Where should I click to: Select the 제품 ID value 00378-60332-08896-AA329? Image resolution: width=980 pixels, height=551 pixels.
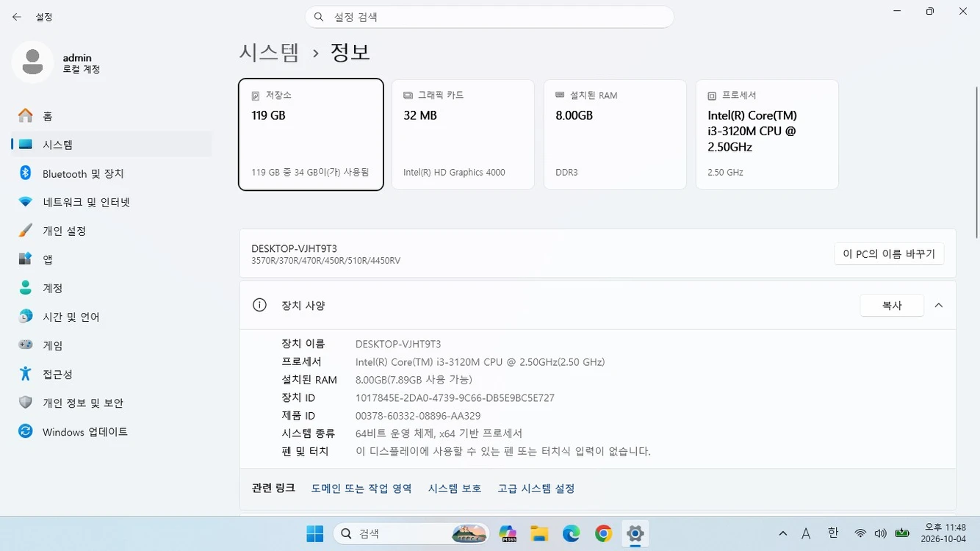point(418,416)
